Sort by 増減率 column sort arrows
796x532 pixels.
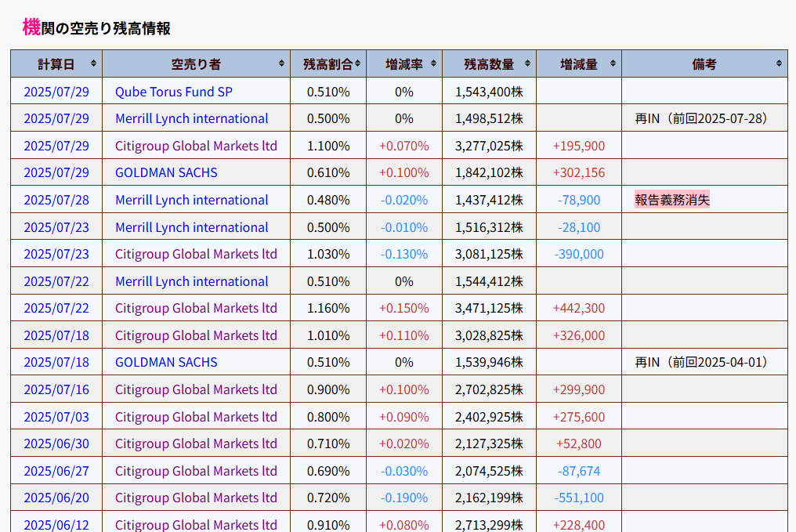[433, 63]
